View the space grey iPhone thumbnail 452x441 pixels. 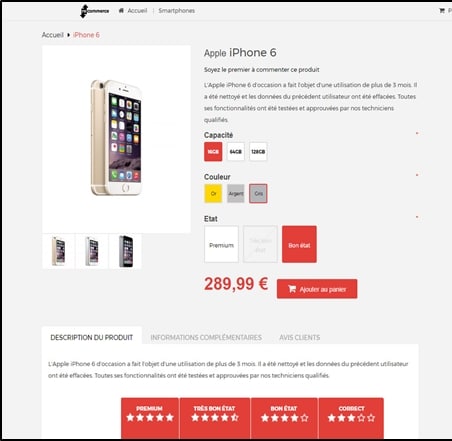[x=126, y=251]
